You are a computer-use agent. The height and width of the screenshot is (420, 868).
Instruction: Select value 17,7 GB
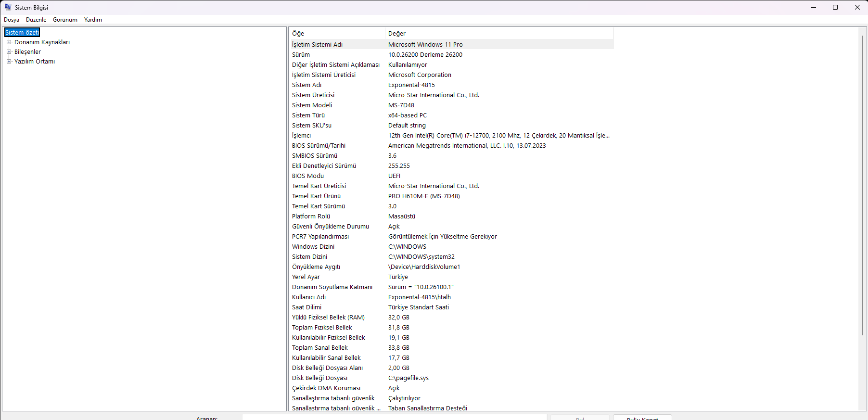399,357
